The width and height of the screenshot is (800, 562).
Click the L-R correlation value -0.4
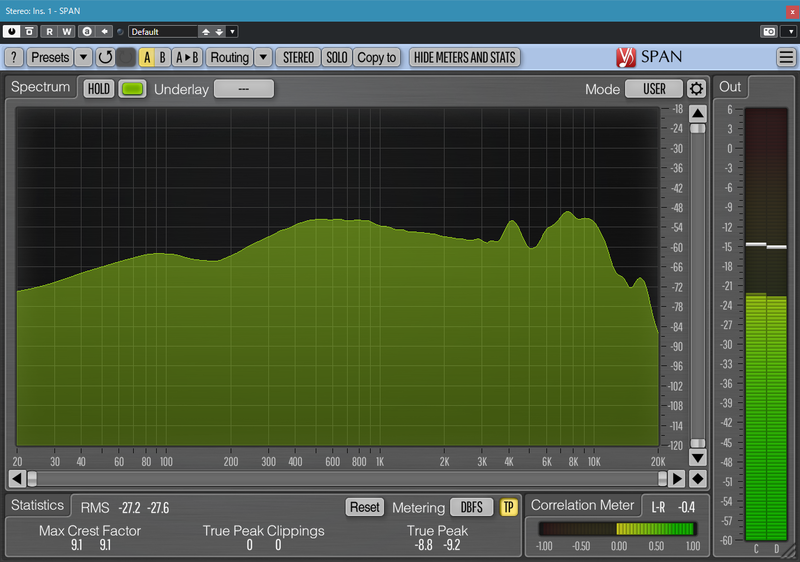(x=686, y=507)
